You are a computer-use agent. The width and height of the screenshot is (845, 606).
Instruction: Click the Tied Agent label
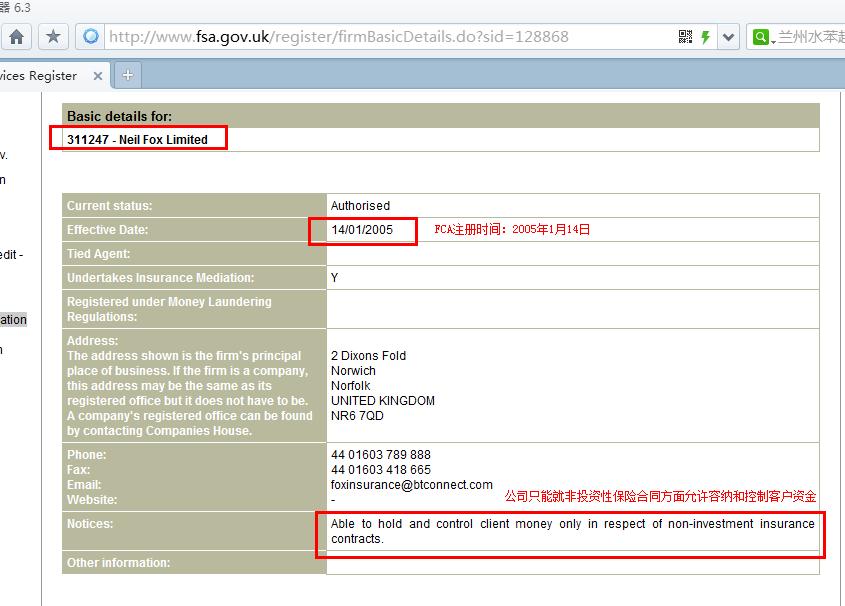pyautogui.click(x=98, y=254)
